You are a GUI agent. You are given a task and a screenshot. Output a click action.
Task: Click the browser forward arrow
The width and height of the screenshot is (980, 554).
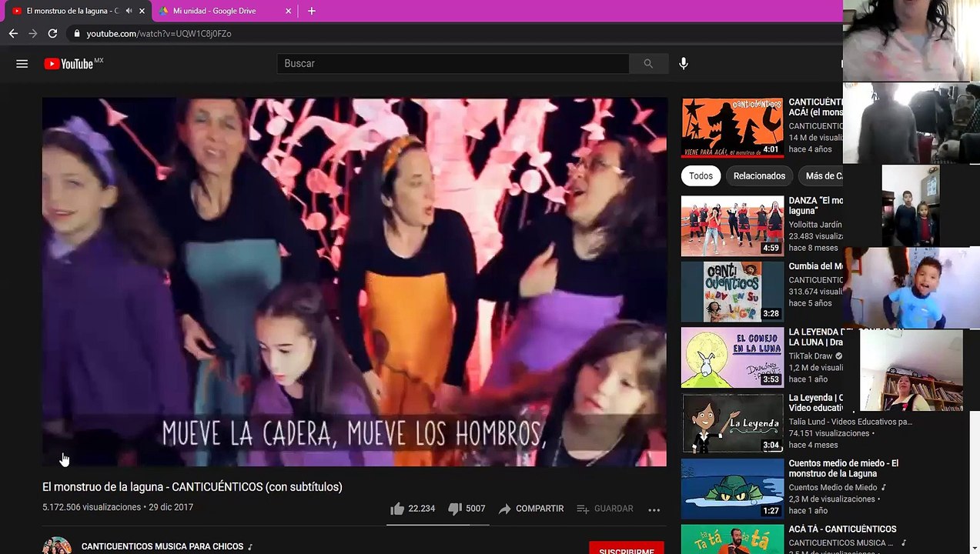32,34
